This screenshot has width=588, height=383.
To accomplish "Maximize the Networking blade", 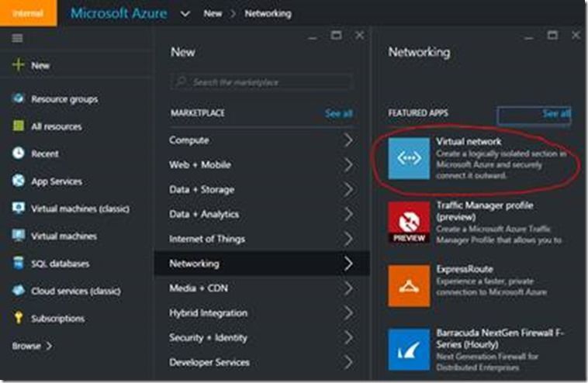I will [x=552, y=36].
